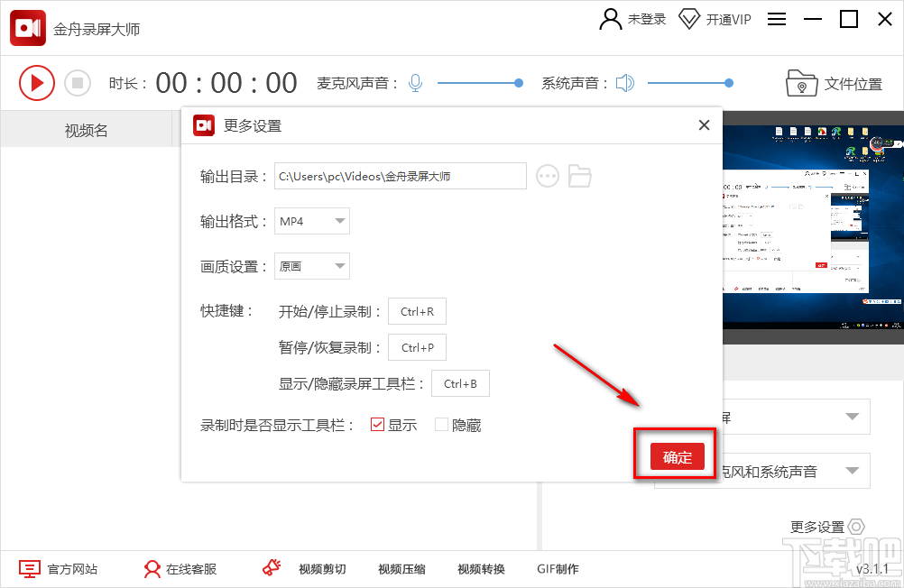The width and height of the screenshot is (904, 588).
Task: Open 官方网站 monitor icon
Action: tap(30, 569)
